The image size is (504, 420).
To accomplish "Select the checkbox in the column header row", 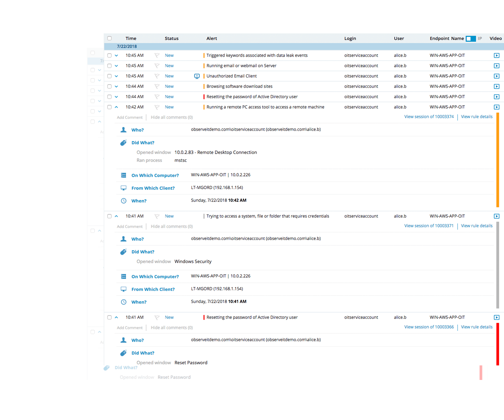I will coord(109,38).
